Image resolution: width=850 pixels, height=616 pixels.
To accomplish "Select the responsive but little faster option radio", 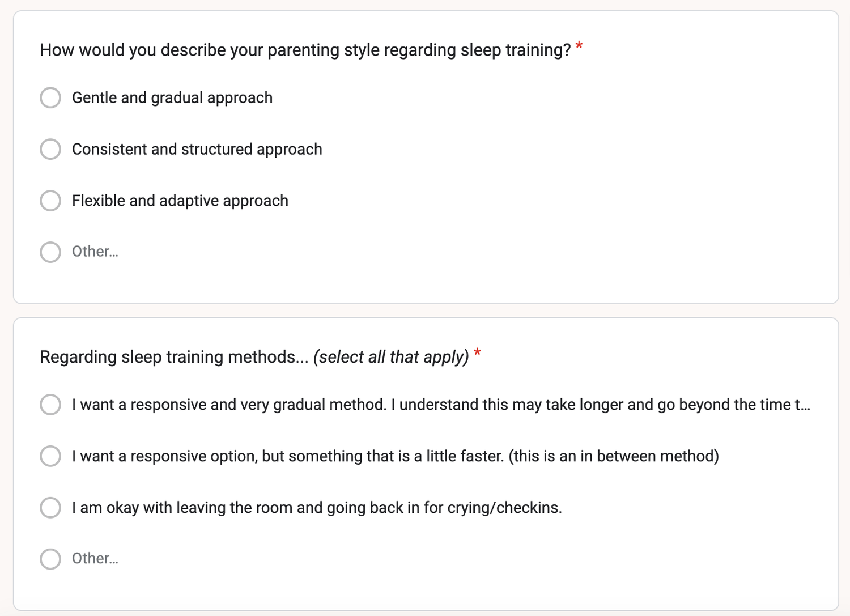I will (50, 456).
